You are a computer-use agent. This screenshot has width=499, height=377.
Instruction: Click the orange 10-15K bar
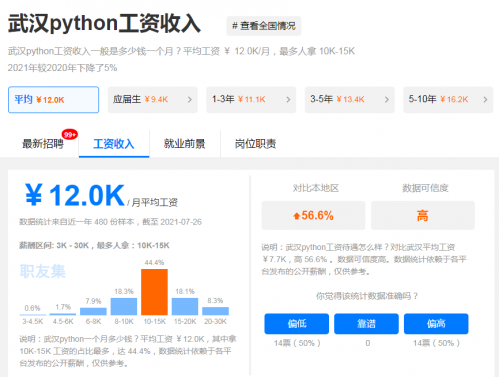pyautogui.click(x=154, y=292)
